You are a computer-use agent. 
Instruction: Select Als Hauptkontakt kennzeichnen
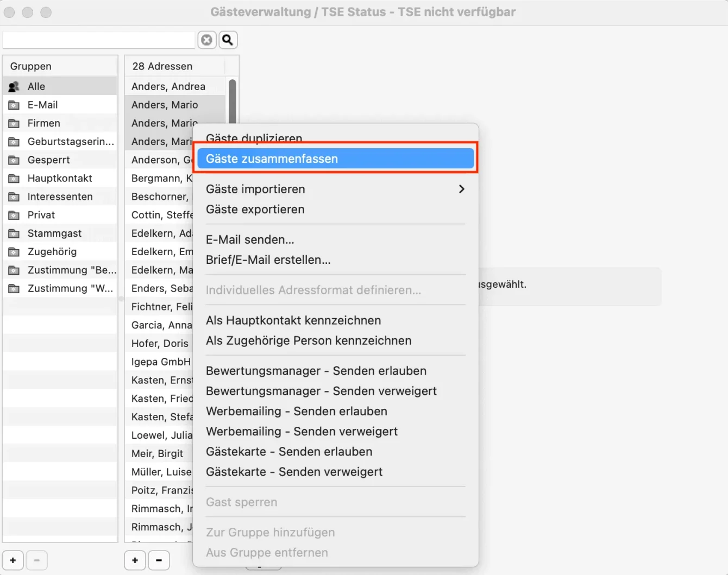(x=335, y=320)
